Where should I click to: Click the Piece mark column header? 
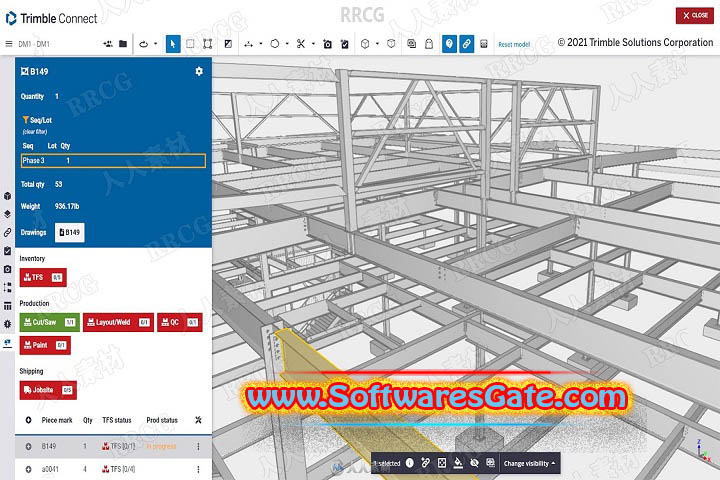click(x=57, y=420)
